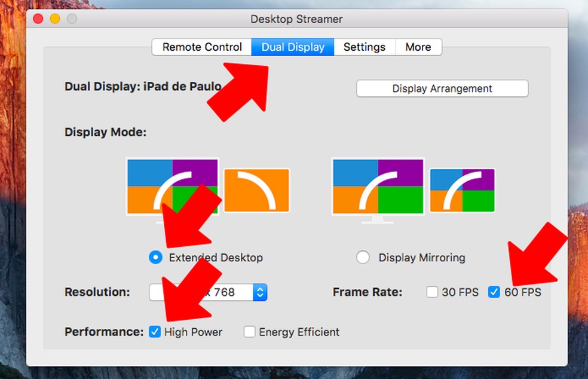Viewport: 588px width, 379px height.
Task: Select the Dual Display tab
Action: (x=293, y=47)
